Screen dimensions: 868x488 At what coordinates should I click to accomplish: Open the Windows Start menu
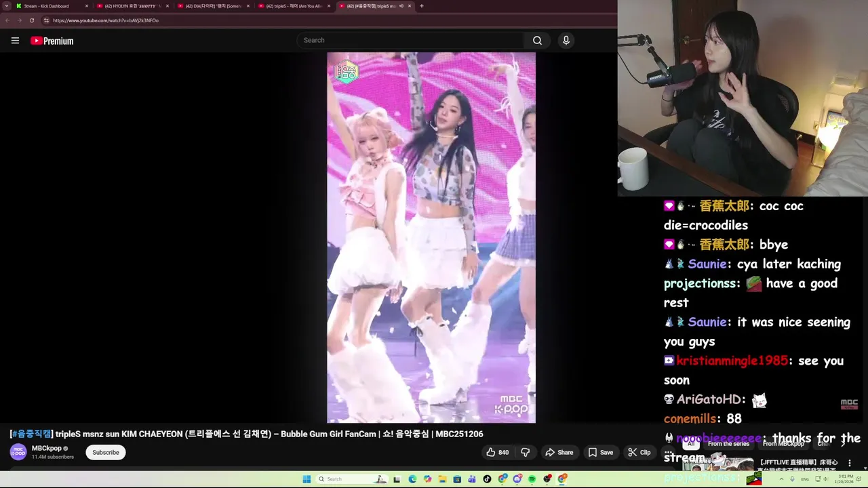(307, 479)
